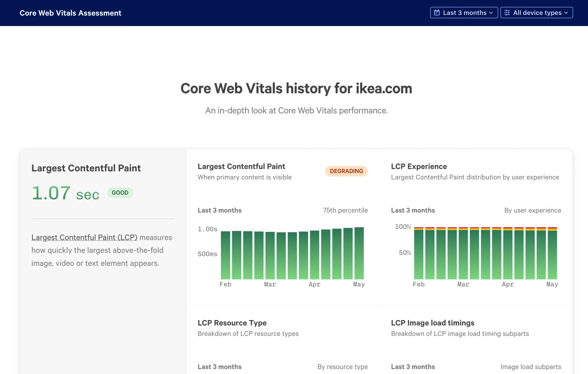
Task: Click the 1.00s axis label
Action: [x=208, y=229]
